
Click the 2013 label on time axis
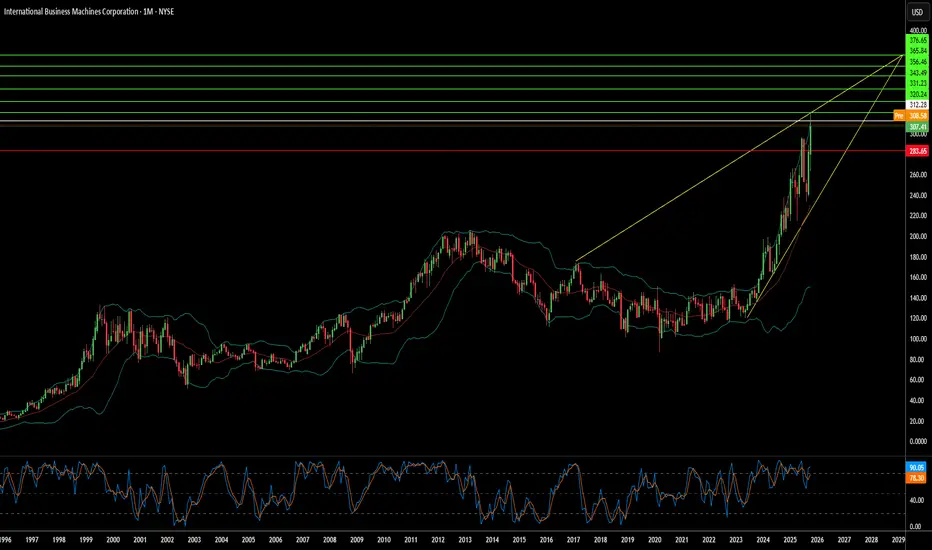click(x=465, y=539)
